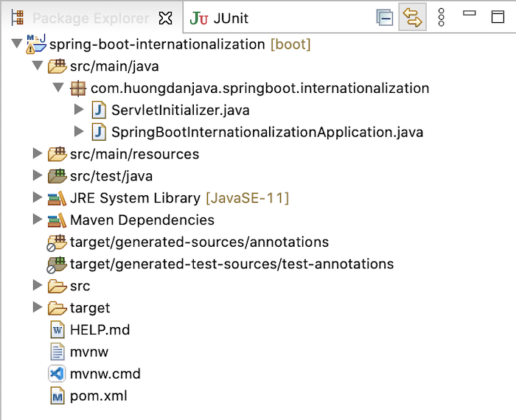Select the target folder label
This screenshot has height=420, width=516.
(x=90, y=308)
